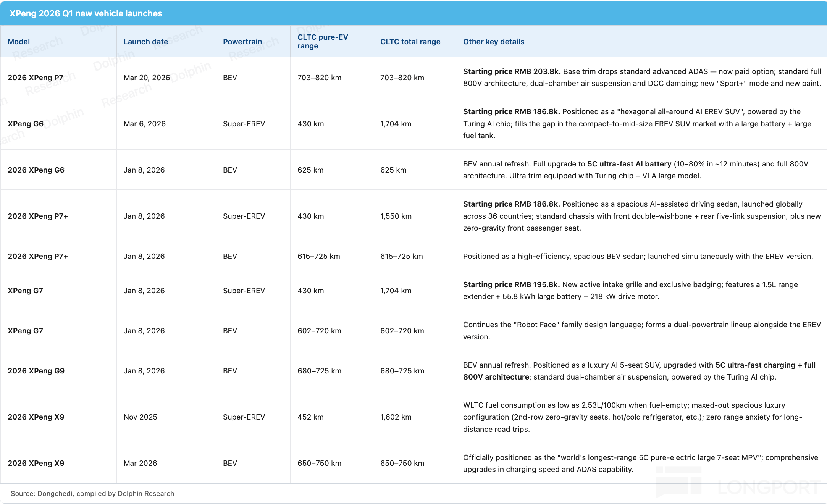Select the 2026 XPeng G6 row label
This screenshot has height=504, width=827.
click(x=36, y=170)
